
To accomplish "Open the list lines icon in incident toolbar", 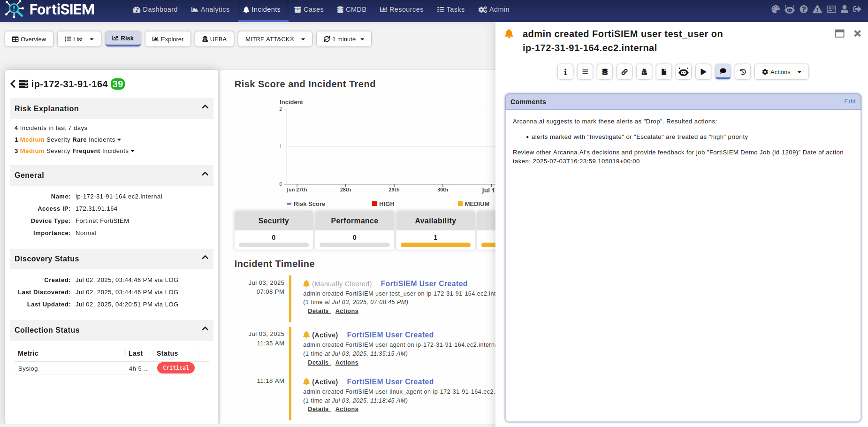I will [585, 72].
